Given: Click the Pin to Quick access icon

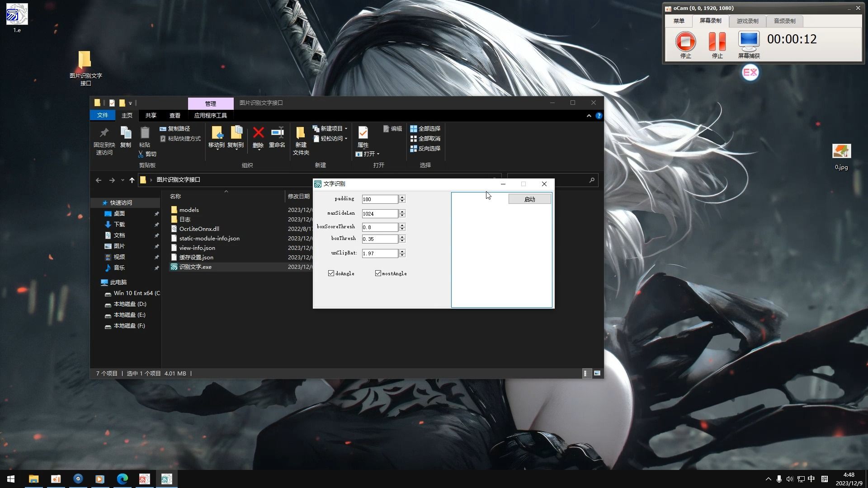Looking at the screenshot, I should tap(104, 132).
